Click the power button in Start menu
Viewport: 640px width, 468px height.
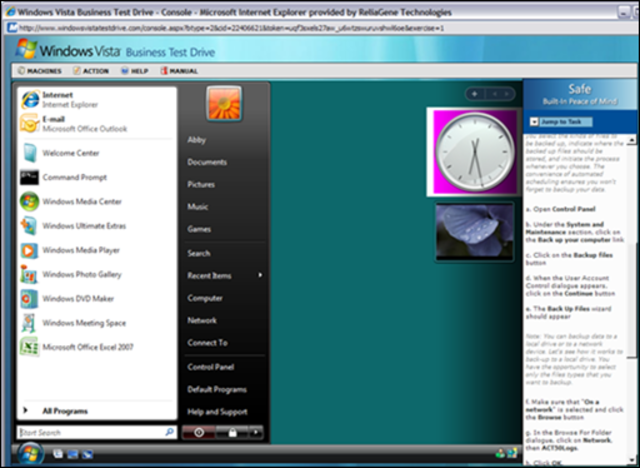[x=199, y=433]
